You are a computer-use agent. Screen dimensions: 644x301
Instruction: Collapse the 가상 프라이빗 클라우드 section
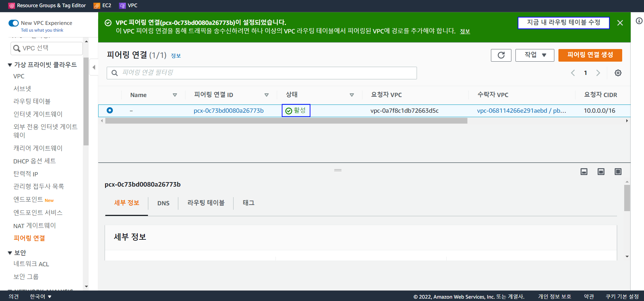coord(10,65)
